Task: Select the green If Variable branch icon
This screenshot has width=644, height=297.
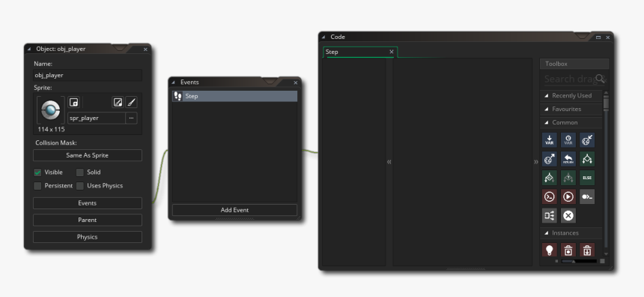Action: click(x=587, y=159)
